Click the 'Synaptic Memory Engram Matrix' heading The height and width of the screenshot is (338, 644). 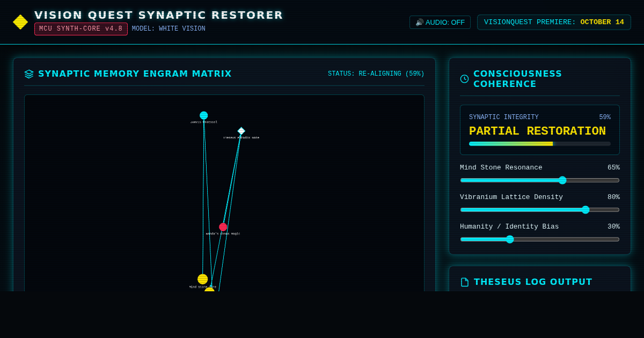(135, 74)
